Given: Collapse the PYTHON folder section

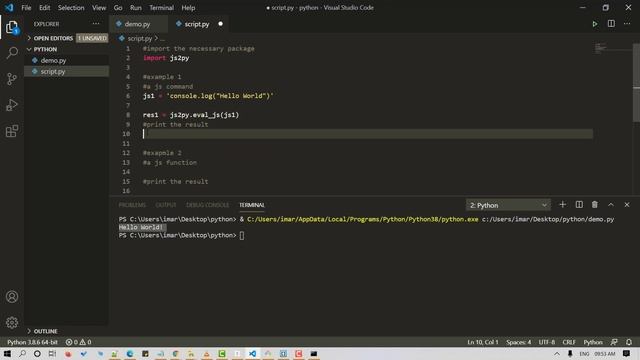Looking at the screenshot, I should pyautogui.click(x=67, y=49).
